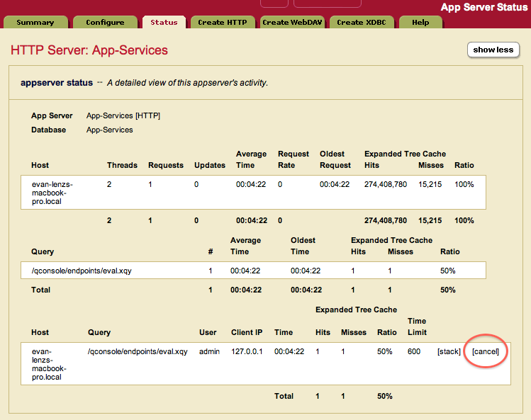The width and height of the screenshot is (531, 420).
Task: Click the show less button
Action: point(493,50)
